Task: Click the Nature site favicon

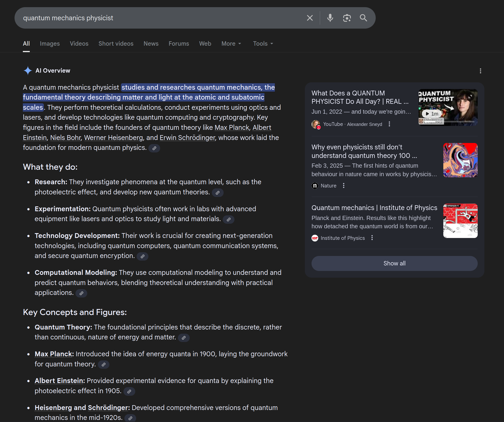Action: point(315,186)
